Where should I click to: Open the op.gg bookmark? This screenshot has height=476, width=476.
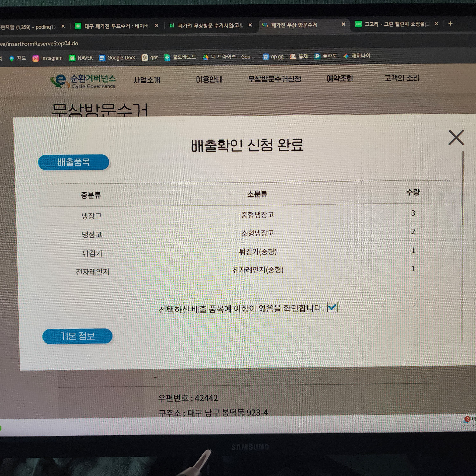[273, 57]
